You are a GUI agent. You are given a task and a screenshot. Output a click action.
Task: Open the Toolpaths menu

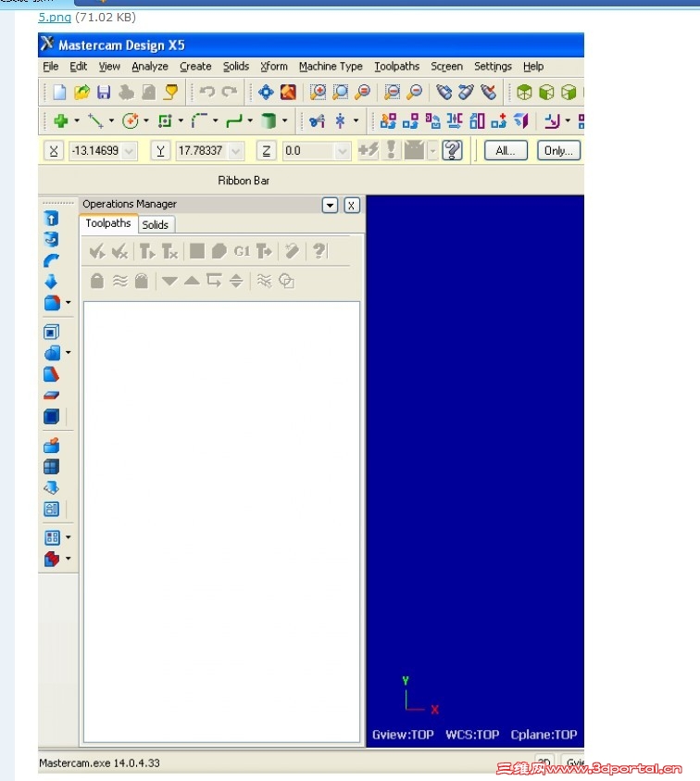[397, 67]
